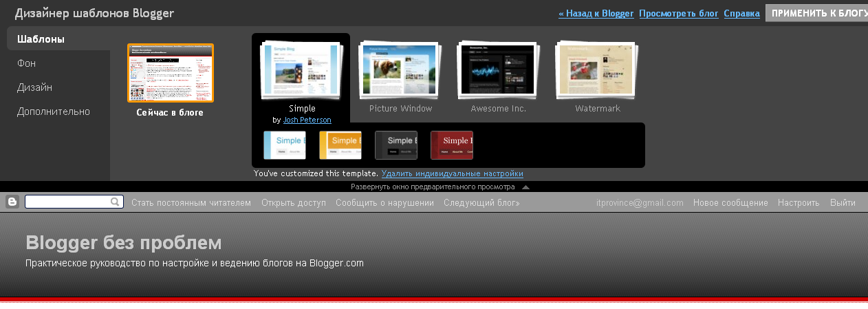Open the Справка link

click(741, 13)
